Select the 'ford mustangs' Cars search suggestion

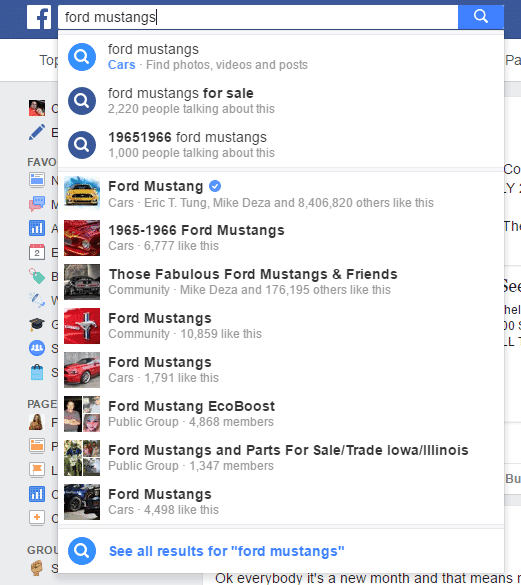tap(281, 57)
